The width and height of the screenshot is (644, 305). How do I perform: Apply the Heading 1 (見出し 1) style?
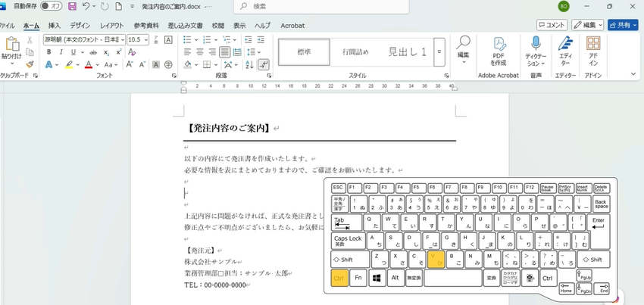point(408,52)
